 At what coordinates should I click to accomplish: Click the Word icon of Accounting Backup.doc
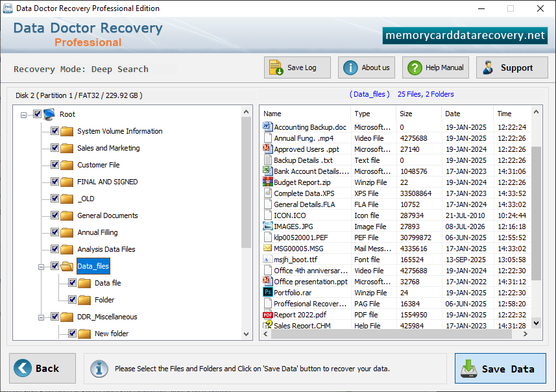tap(267, 127)
